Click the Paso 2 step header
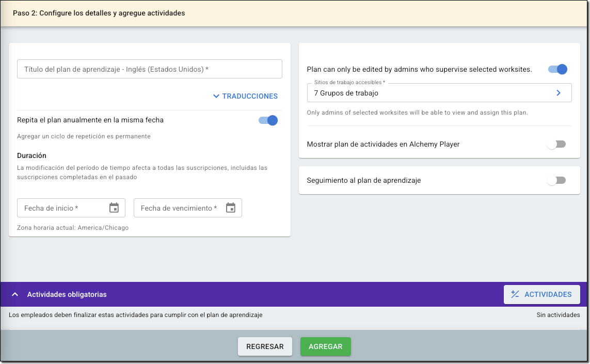This screenshot has width=590, height=364. click(x=99, y=13)
